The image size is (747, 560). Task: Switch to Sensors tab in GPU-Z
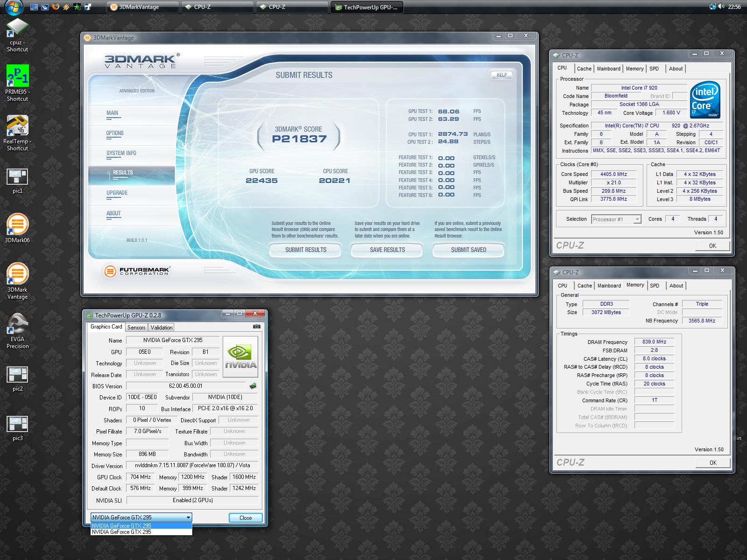tap(136, 328)
